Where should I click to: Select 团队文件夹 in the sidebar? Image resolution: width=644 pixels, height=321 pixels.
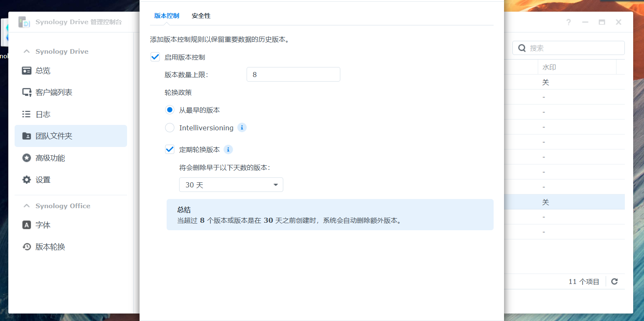tap(71, 136)
